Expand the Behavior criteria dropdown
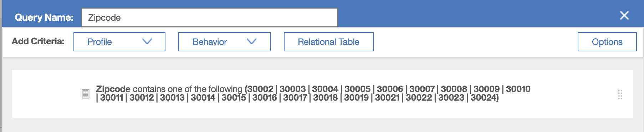Screen dimensions: 644x132 (225, 42)
